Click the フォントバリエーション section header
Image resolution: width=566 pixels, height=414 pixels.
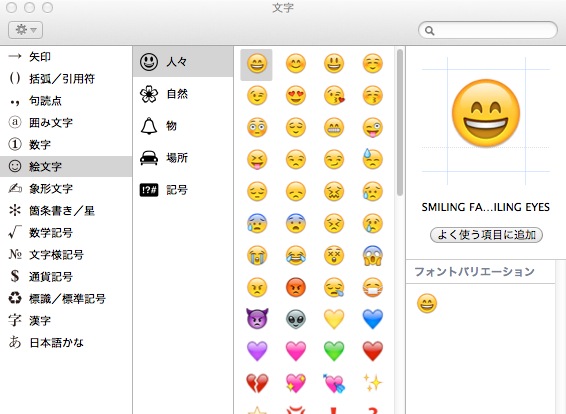pos(480,271)
